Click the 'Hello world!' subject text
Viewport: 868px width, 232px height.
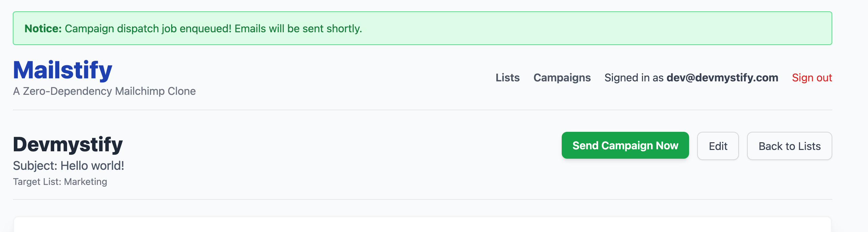pos(92,166)
